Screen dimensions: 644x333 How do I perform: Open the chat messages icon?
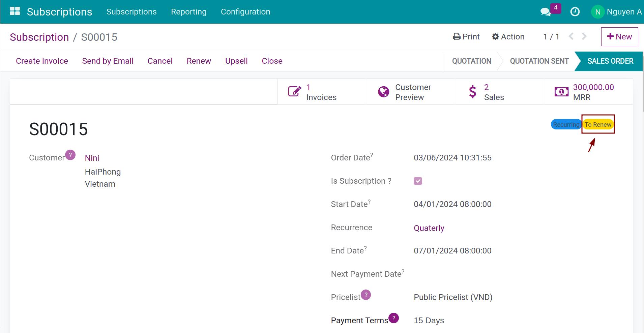coord(546,12)
